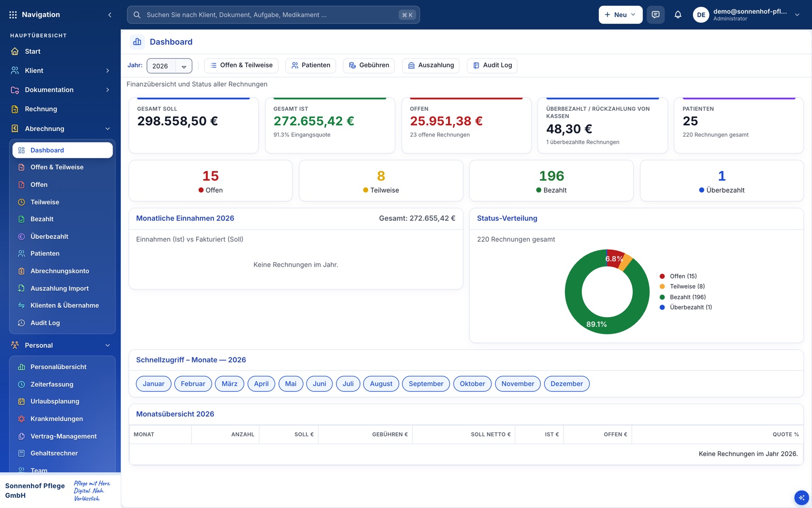
Task: Click the Start home icon
Action: click(15, 51)
